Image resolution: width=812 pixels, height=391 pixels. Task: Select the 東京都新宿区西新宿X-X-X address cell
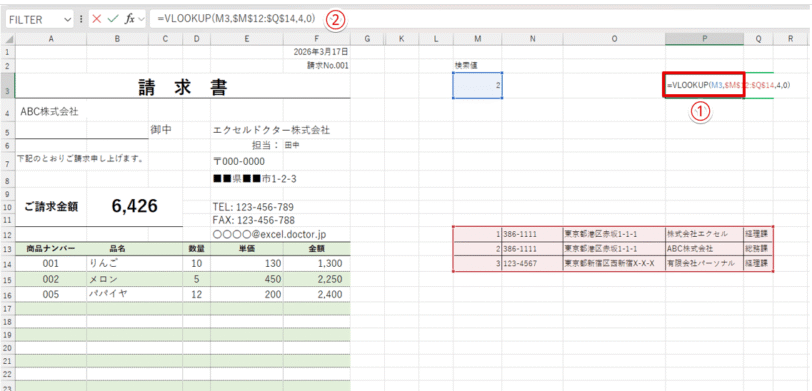point(614,264)
